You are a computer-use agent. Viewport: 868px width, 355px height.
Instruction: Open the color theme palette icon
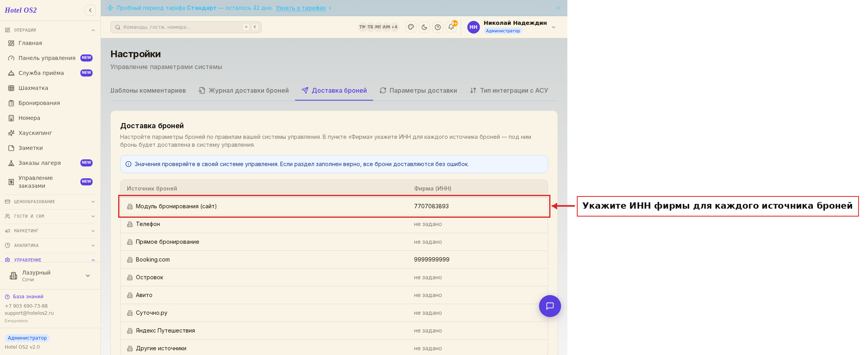point(411,27)
